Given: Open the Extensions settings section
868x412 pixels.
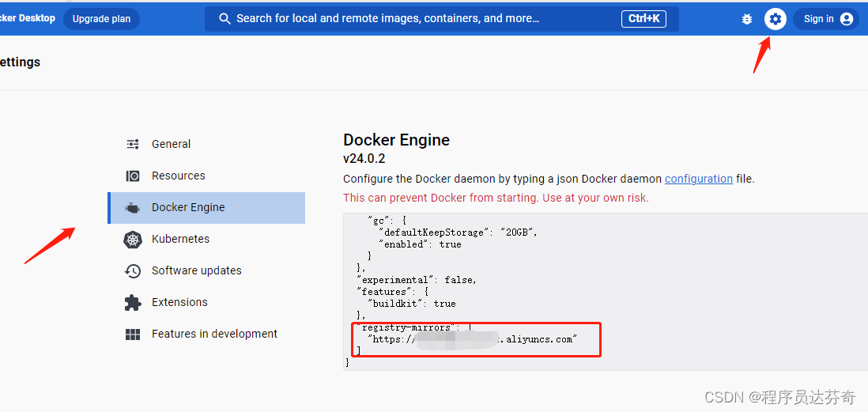Looking at the screenshot, I should pos(206,302).
